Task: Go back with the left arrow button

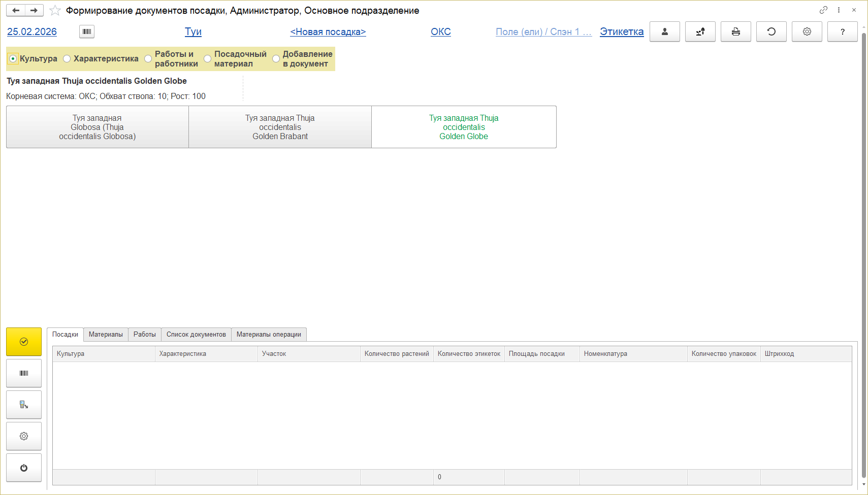Action: [16, 10]
